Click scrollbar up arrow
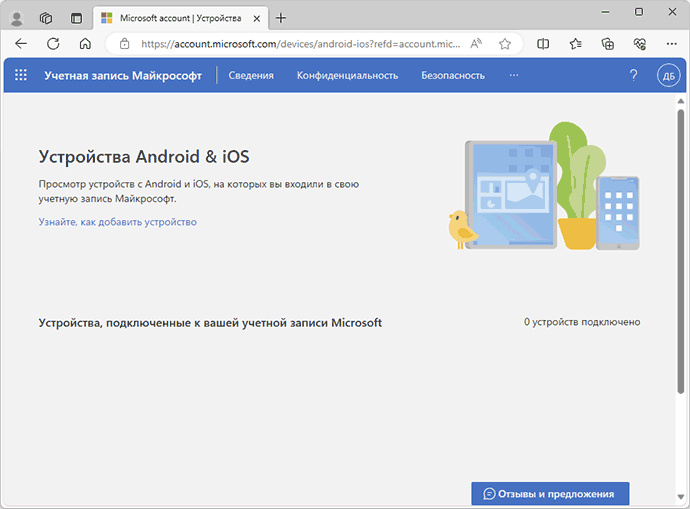 click(x=681, y=101)
